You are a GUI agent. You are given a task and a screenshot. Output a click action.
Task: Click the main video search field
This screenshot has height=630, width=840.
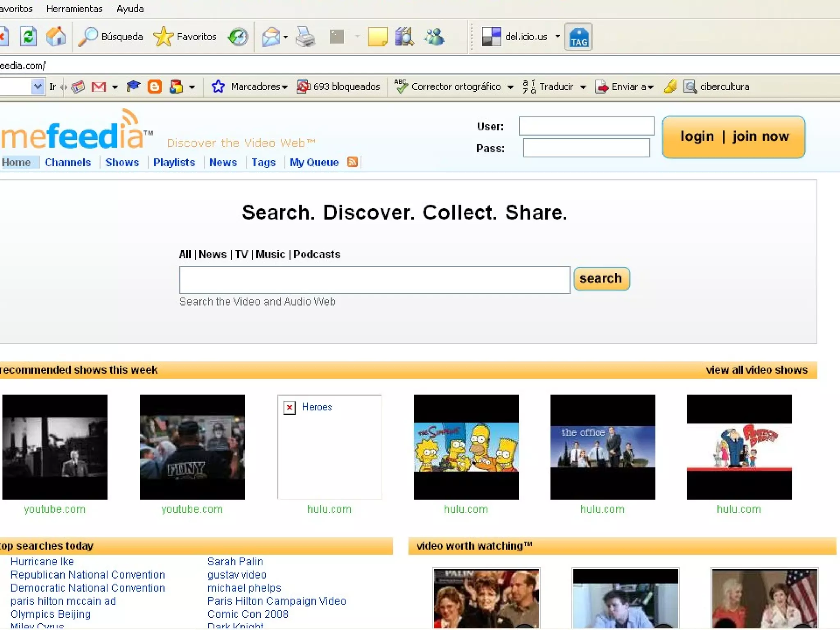point(374,280)
